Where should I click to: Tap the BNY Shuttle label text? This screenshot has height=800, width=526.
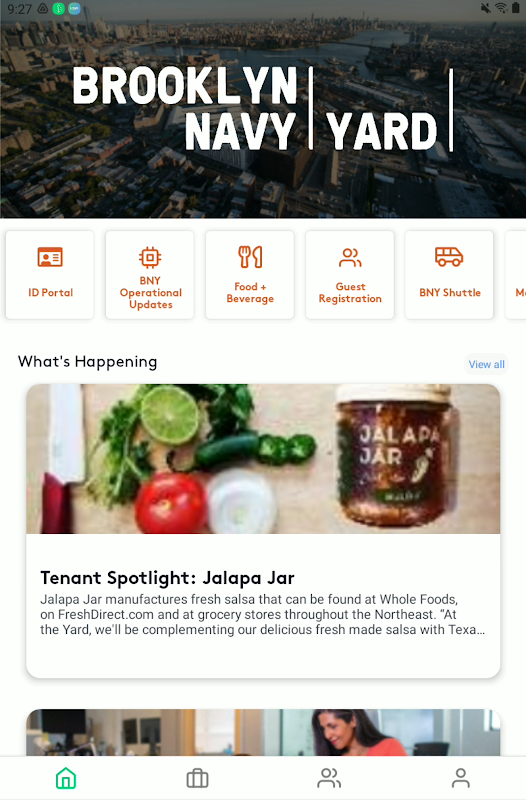[450, 292]
